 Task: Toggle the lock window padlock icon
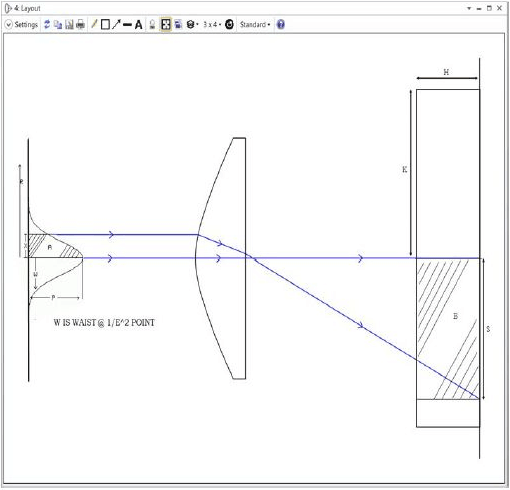[152, 25]
